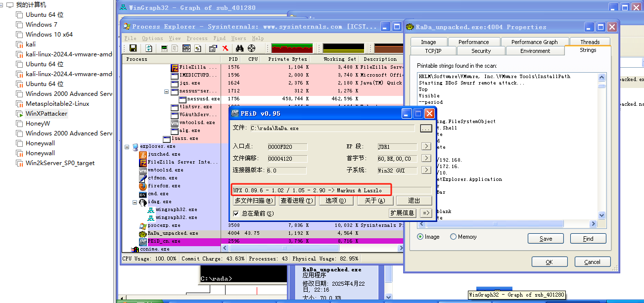
Task: Click the FileZilla icon beside process 1576
Action: coord(175,67)
